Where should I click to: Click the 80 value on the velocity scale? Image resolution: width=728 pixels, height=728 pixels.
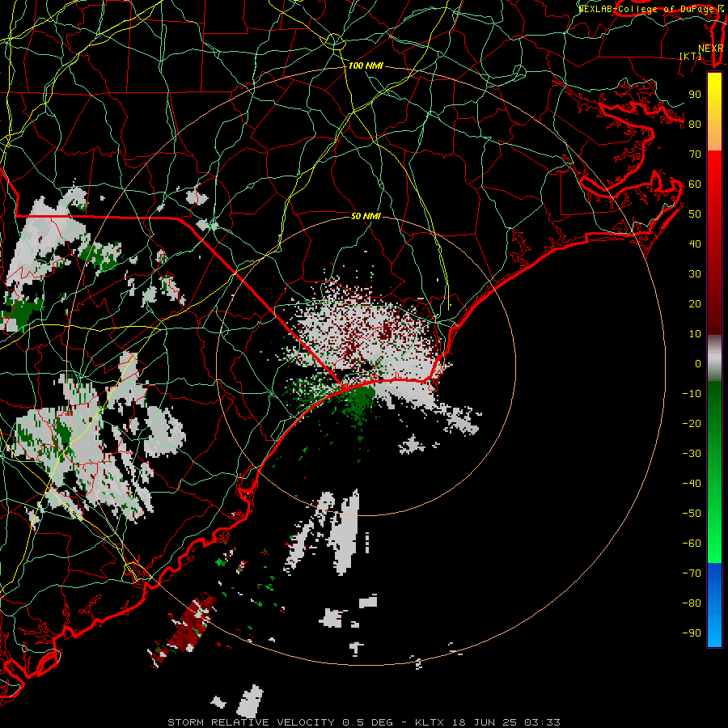[695, 124]
